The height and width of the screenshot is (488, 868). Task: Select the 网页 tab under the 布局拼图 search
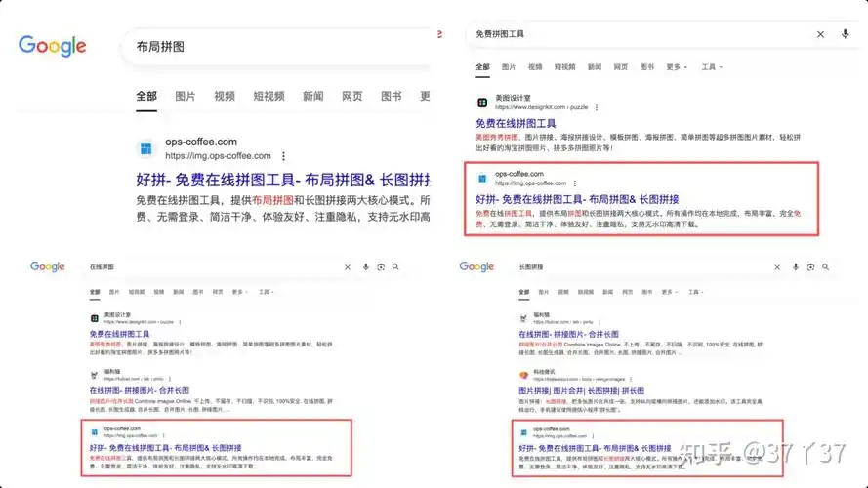[x=352, y=97]
